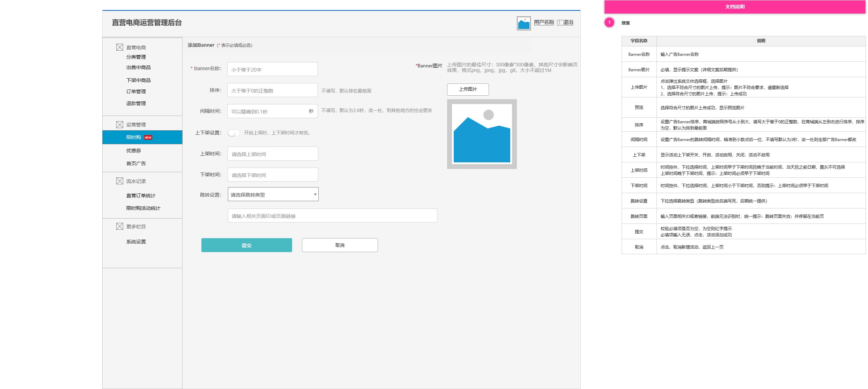This screenshot has width=868, height=389.
Task: Click the 直营电商 section icon
Action: pos(119,47)
